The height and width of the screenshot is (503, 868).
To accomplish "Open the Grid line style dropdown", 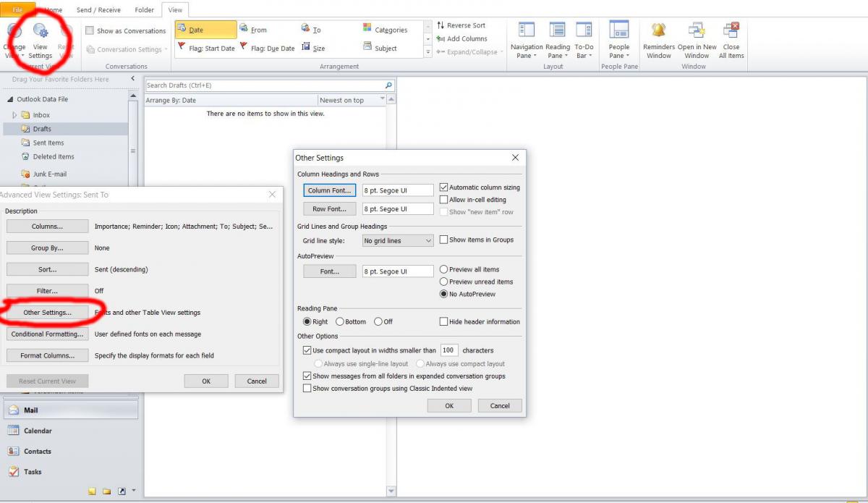I will pyautogui.click(x=398, y=240).
